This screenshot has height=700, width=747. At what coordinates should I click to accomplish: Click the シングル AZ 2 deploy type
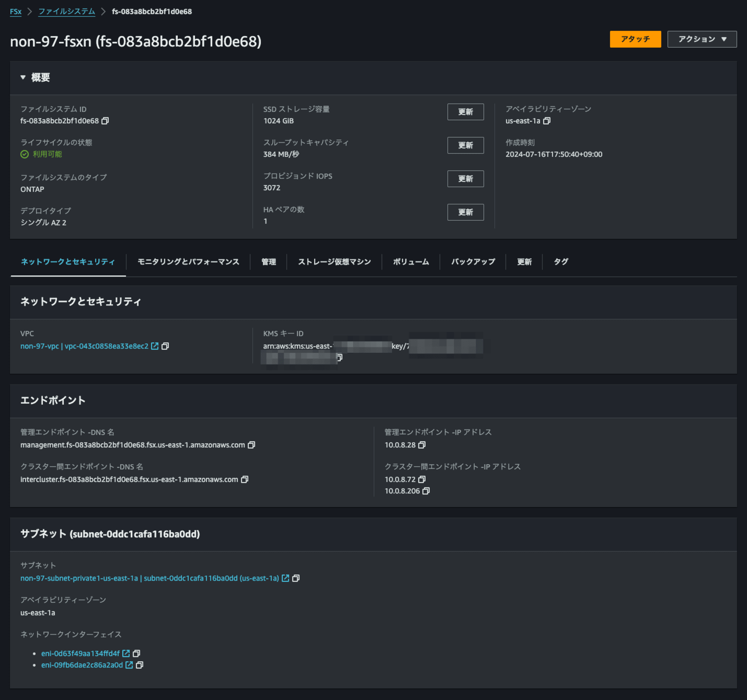coord(43,222)
